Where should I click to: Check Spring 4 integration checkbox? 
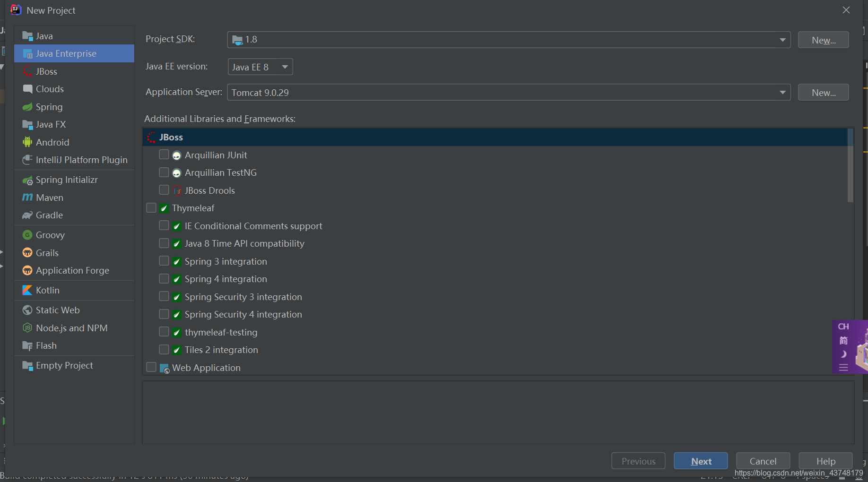coord(164,279)
